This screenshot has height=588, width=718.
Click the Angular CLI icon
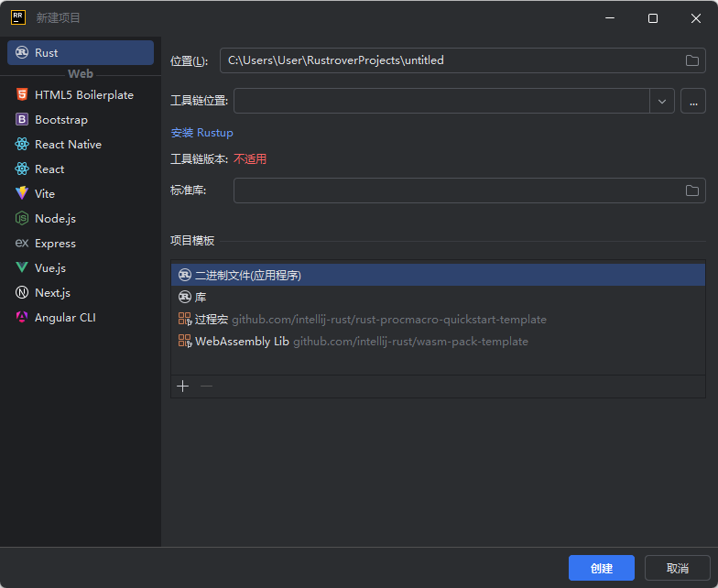pos(22,317)
